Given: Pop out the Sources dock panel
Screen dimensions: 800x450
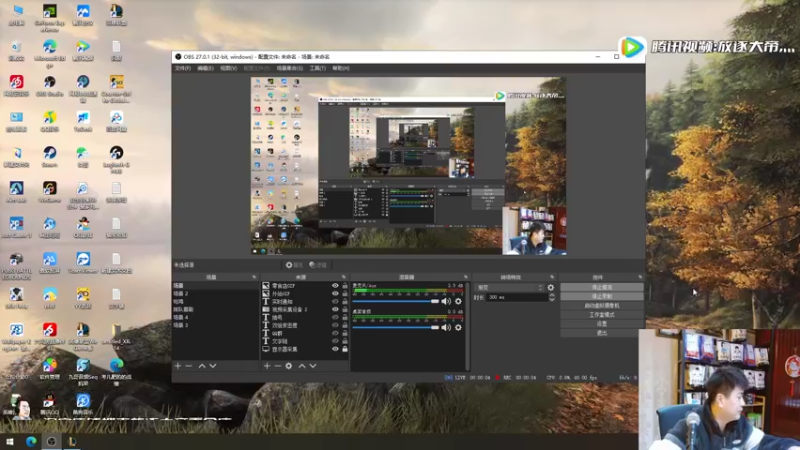Looking at the screenshot, I should coord(344,277).
